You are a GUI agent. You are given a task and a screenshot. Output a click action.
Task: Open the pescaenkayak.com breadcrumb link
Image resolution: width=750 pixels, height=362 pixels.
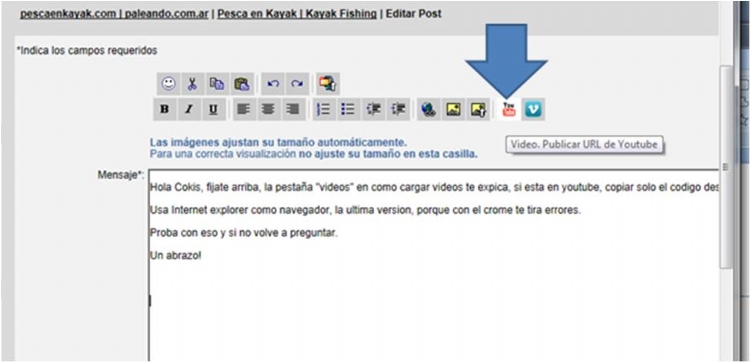tap(68, 14)
